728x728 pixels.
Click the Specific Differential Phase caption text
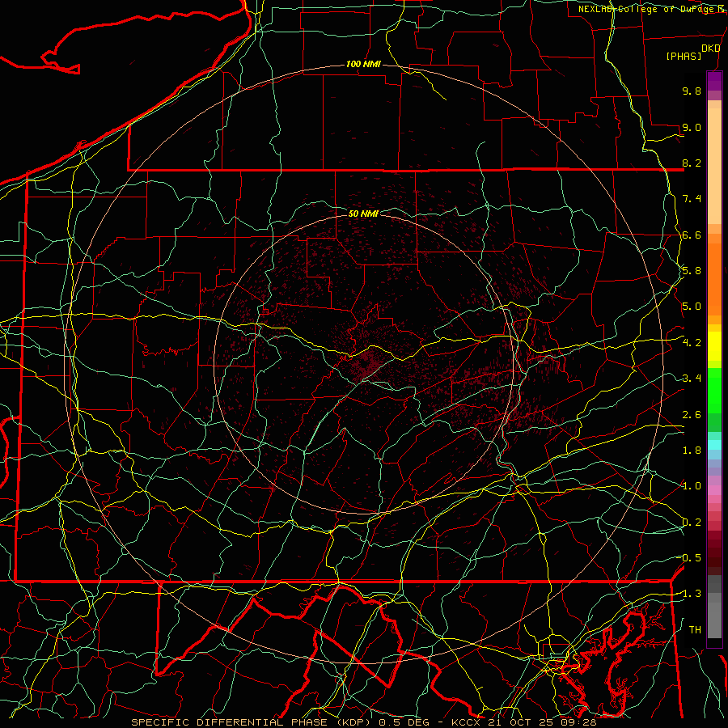363,722
